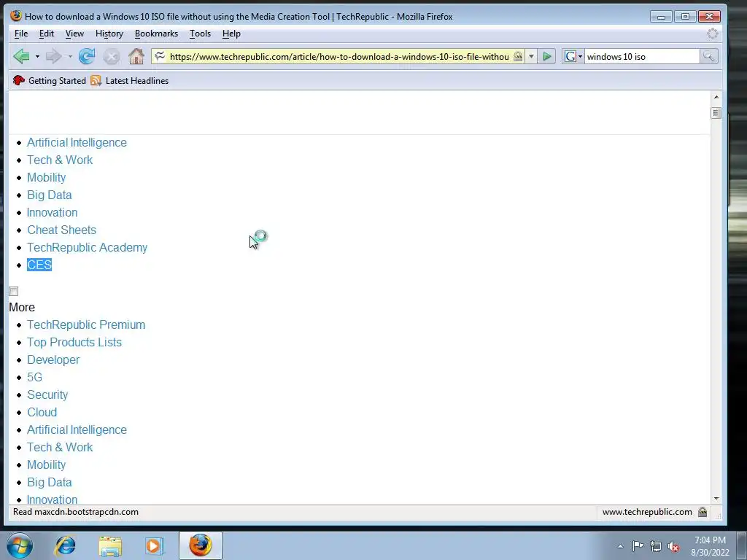Screen dimensions: 747x560
Task: Click the green Go button
Action: [547, 57]
